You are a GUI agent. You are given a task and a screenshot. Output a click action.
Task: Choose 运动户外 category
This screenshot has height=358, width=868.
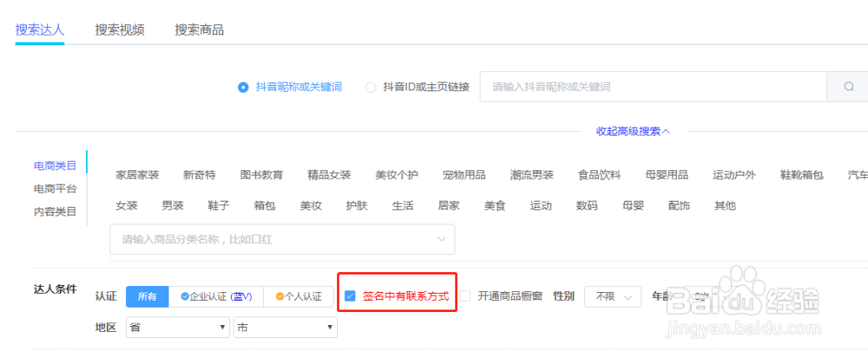734,175
